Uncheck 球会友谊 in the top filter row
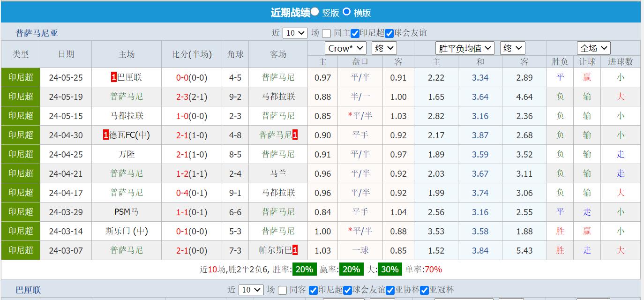This screenshot has width=644, height=300. [x=389, y=33]
